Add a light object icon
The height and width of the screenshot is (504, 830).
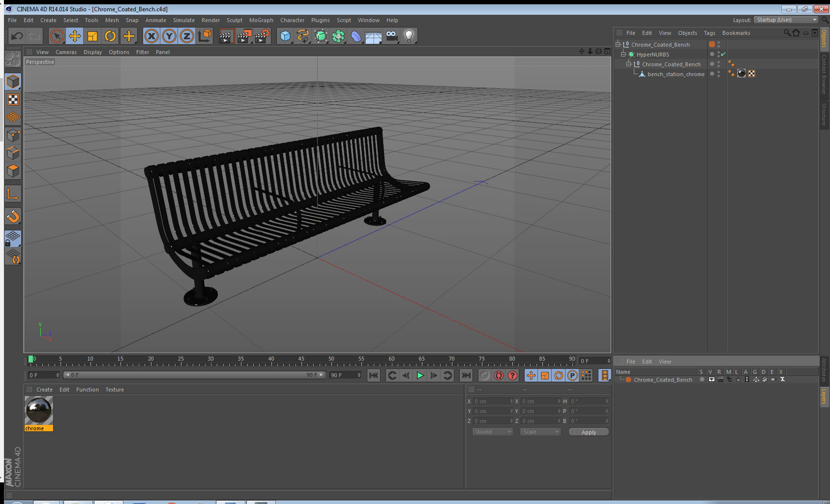409,36
